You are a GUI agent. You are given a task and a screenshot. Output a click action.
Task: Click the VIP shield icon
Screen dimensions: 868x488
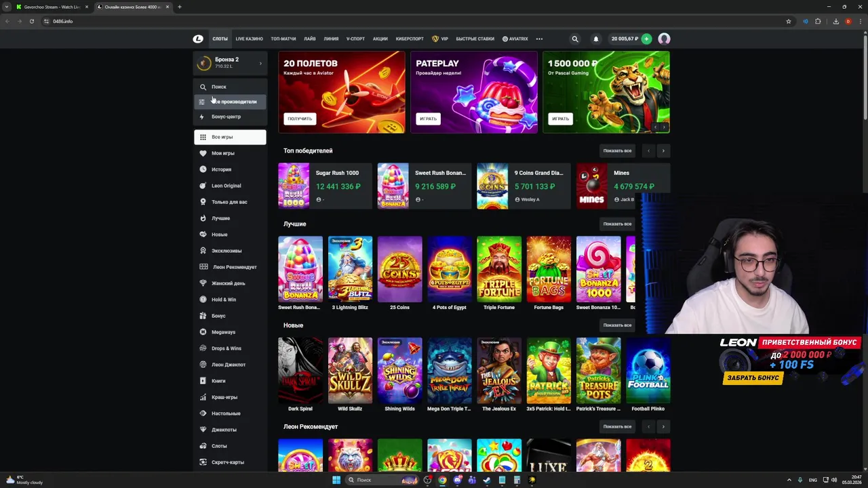pyautogui.click(x=435, y=39)
